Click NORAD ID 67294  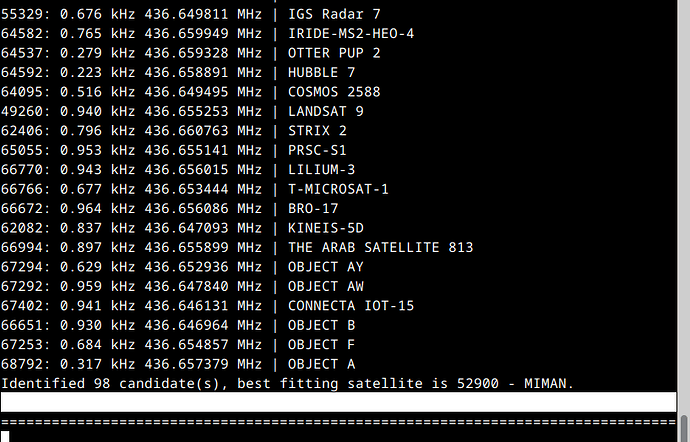point(22,267)
